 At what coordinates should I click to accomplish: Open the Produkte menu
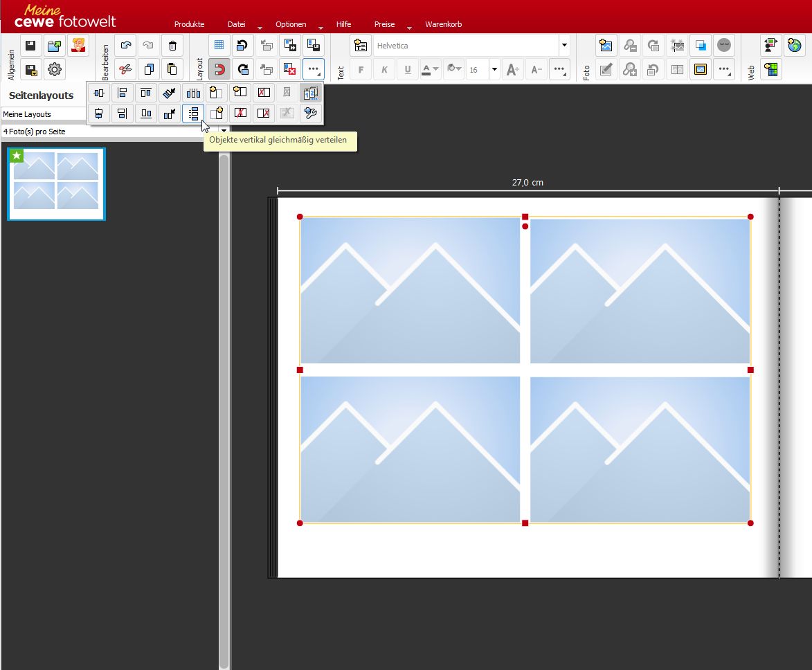[x=189, y=24]
